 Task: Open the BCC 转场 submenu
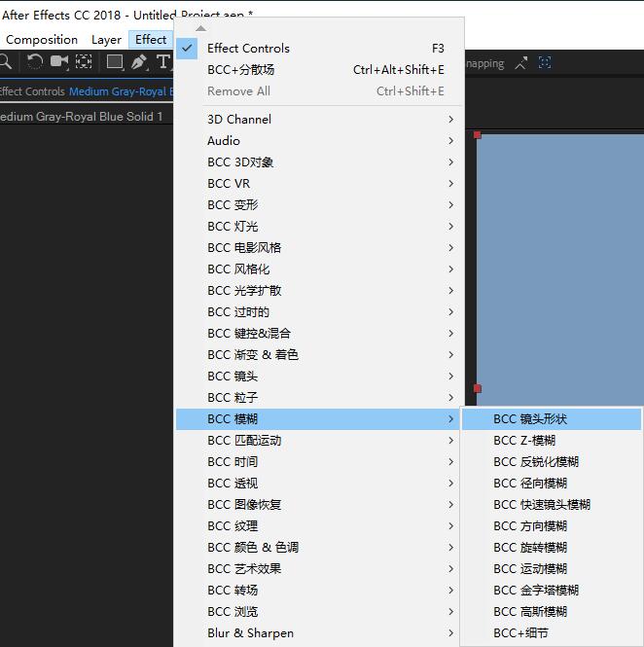pos(318,591)
